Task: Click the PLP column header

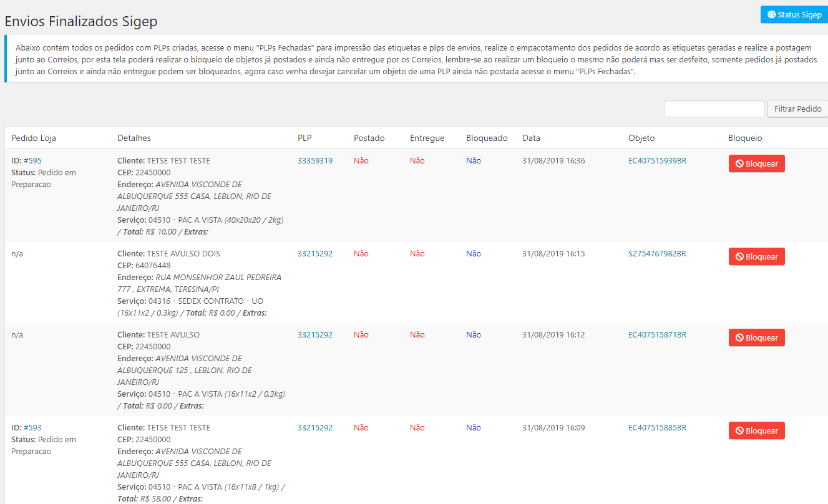Action: pos(304,138)
